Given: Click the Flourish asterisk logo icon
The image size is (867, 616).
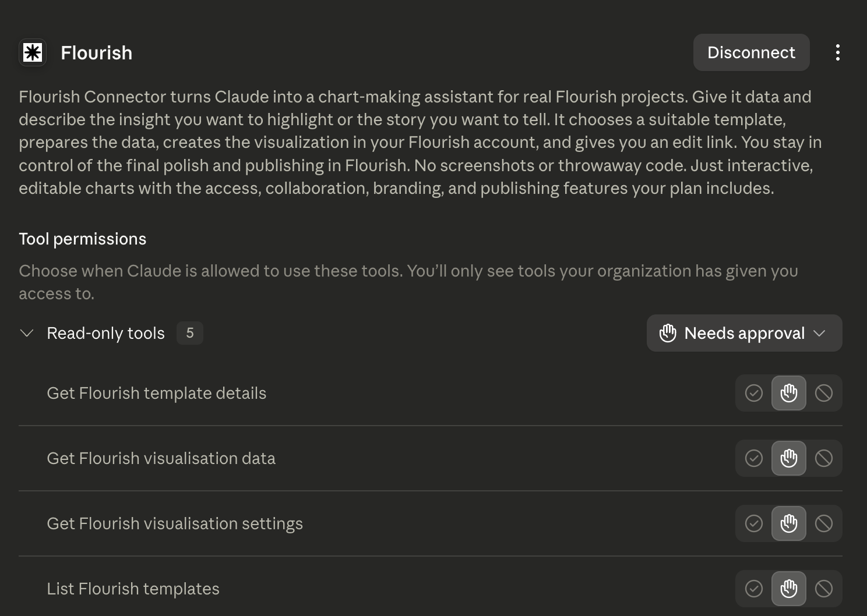Looking at the screenshot, I should pyautogui.click(x=33, y=52).
